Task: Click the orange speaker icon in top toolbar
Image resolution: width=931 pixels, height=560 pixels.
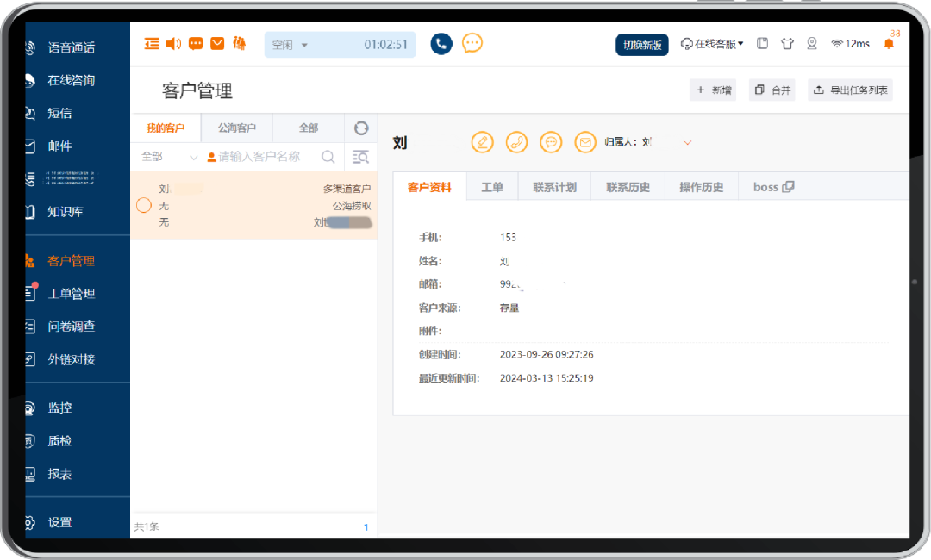Action: [x=173, y=43]
